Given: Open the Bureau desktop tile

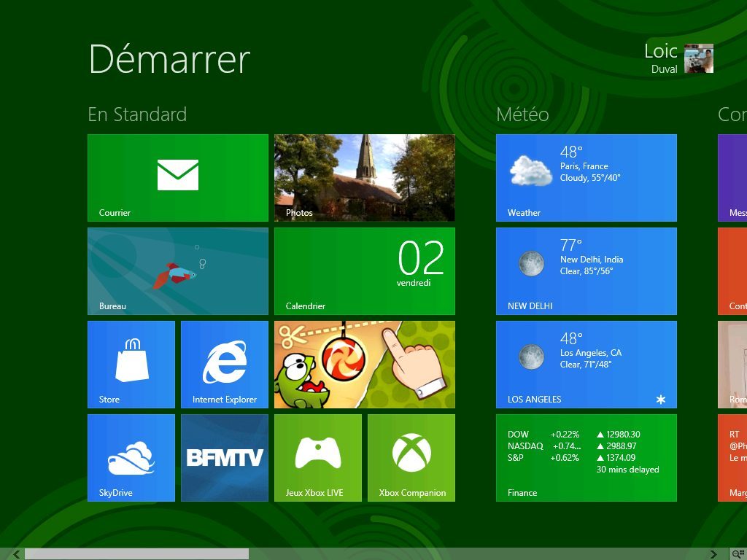Looking at the screenshot, I should tap(177, 271).
